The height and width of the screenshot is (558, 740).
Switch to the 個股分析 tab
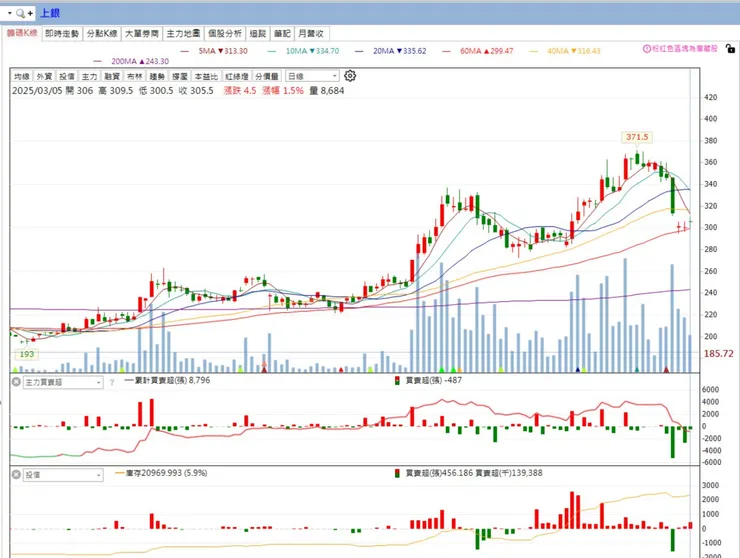point(225,34)
